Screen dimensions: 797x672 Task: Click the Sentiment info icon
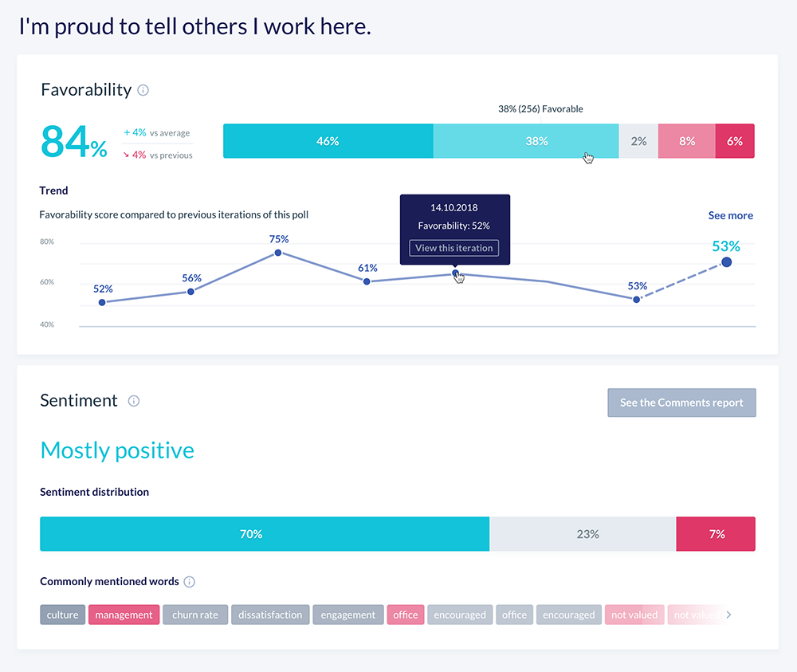pos(134,401)
